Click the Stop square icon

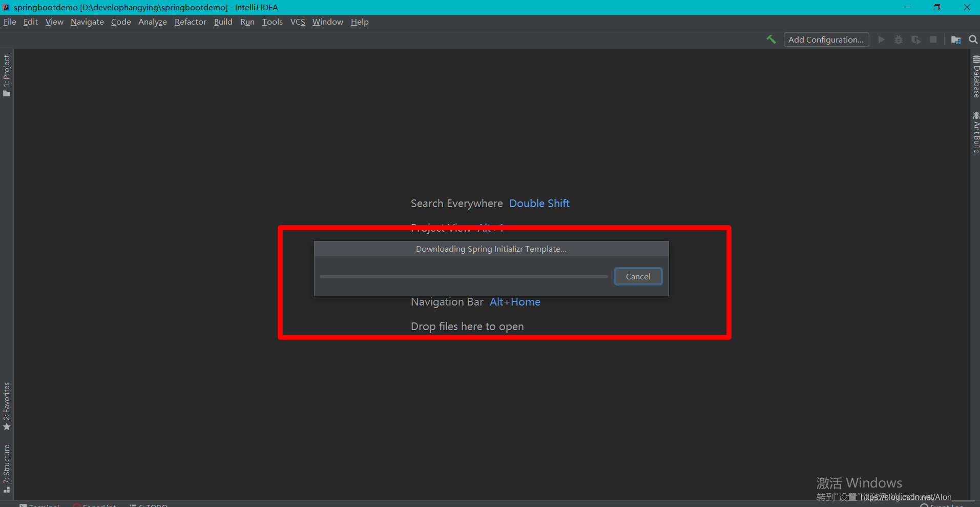tap(933, 39)
